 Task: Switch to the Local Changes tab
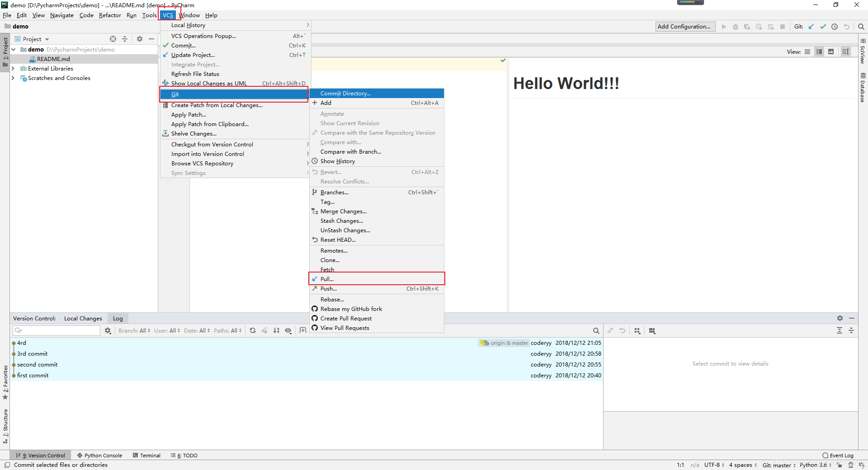[x=83, y=319]
